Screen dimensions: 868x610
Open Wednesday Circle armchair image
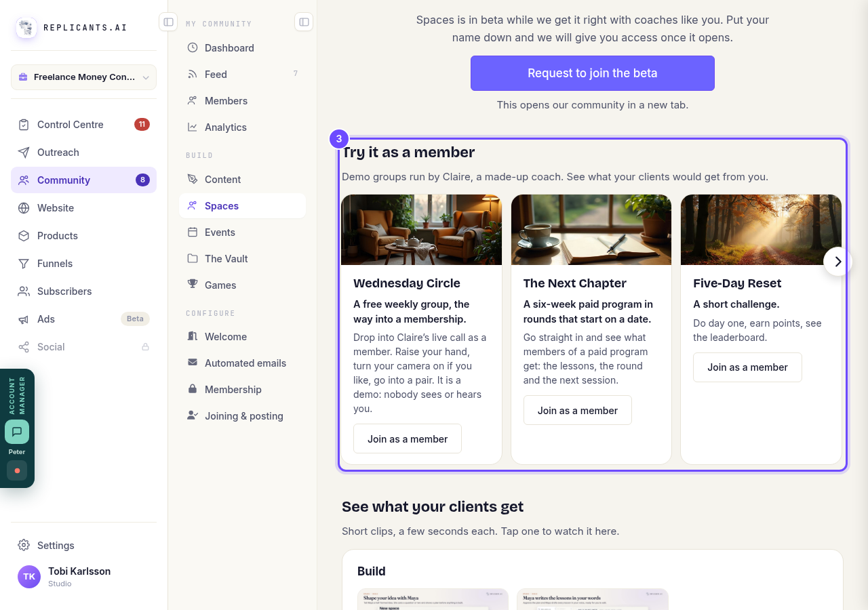422,230
